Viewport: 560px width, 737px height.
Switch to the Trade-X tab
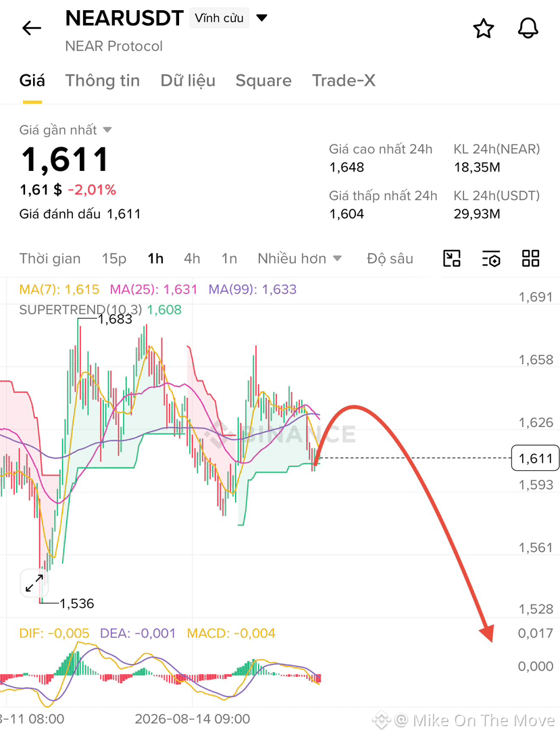tap(344, 81)
